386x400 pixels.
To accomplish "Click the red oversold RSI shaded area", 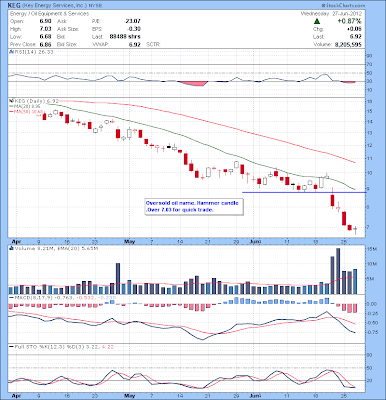I will point(193,83).
